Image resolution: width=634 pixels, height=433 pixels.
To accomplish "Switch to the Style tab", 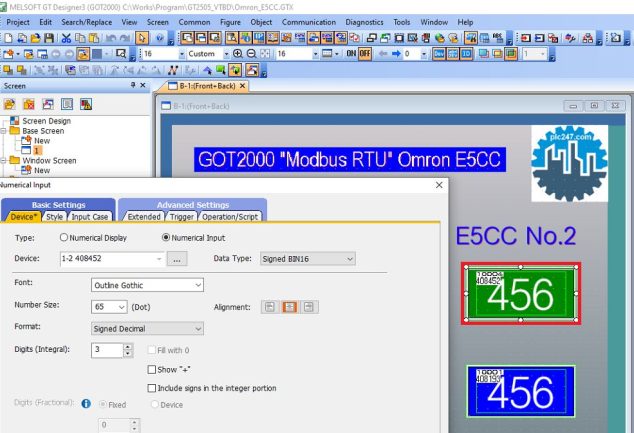I will click(x=54, y=217).
